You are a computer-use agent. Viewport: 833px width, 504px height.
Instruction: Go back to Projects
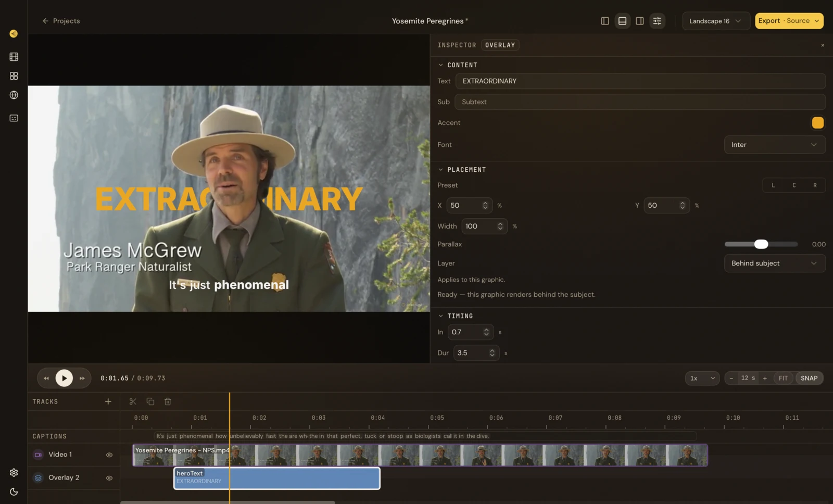pyautogui.click(x=61, y=21)
